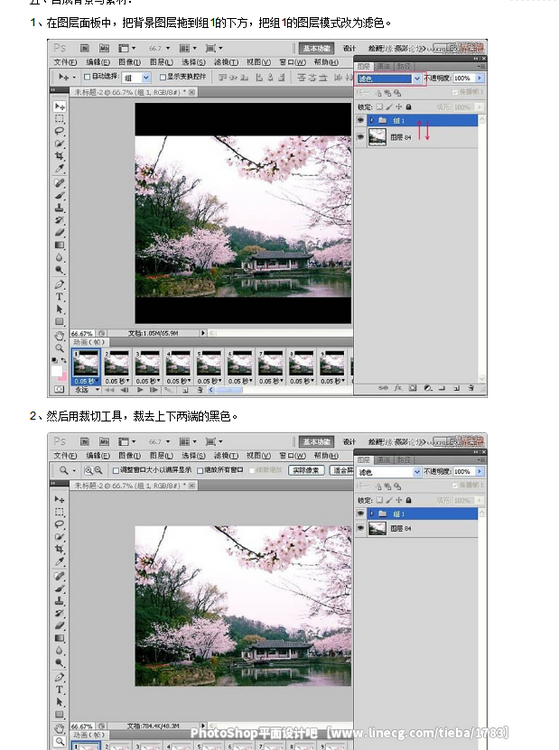559x750 pixels.
Task: Click the 实际像素 button in the second screenshot
Action: click(306, 470)
